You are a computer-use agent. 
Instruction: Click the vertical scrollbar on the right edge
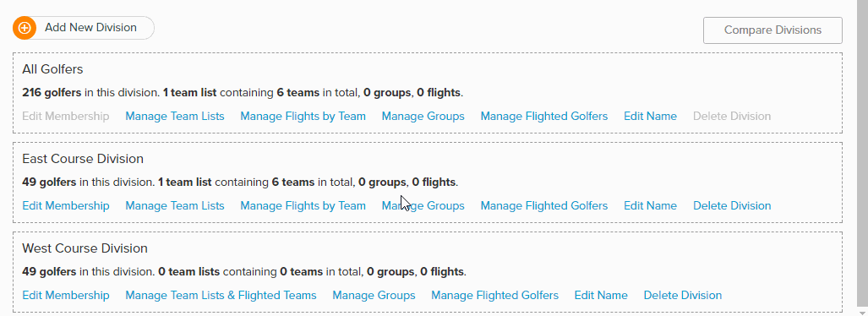point(862,158)
